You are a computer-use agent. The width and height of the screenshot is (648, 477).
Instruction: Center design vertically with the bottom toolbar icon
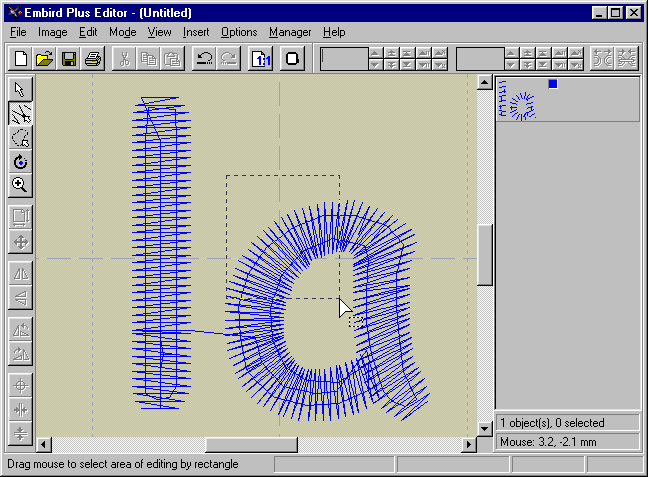pos(20,434)
